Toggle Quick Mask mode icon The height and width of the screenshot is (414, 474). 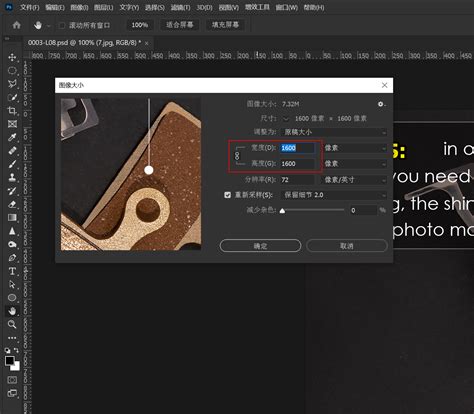click(12, 380)
